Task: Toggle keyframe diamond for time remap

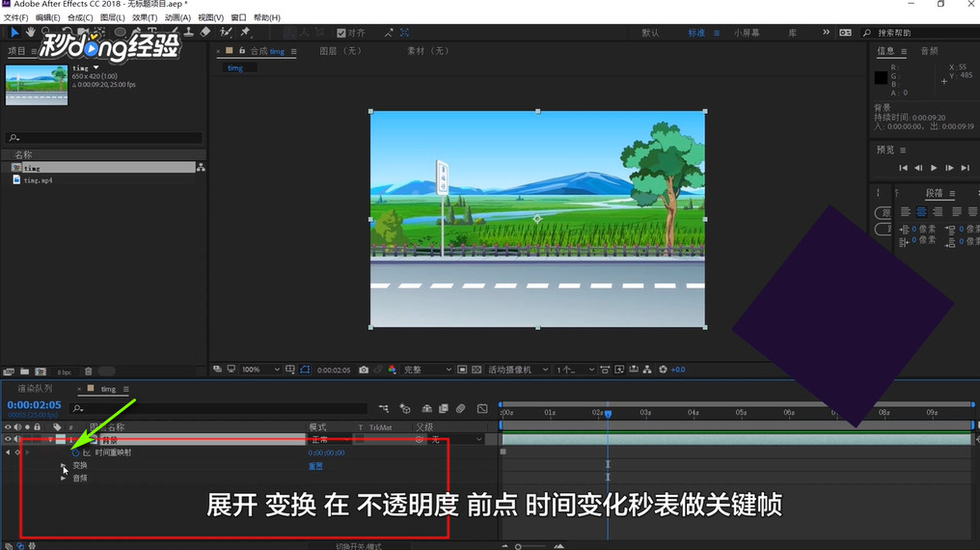Action: click(x=17, y=453)
